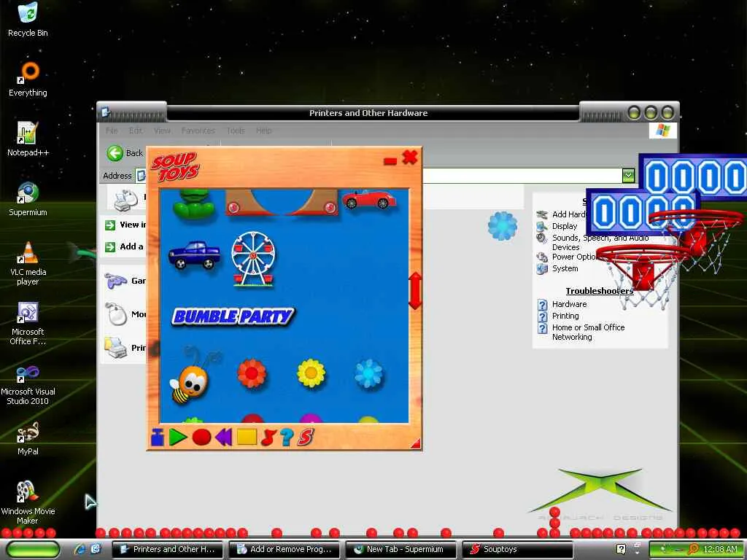Viewport: 747px width, 560px height.
Task: Click the game controller icon in Printers window
Action: click(x=115, y=281)
